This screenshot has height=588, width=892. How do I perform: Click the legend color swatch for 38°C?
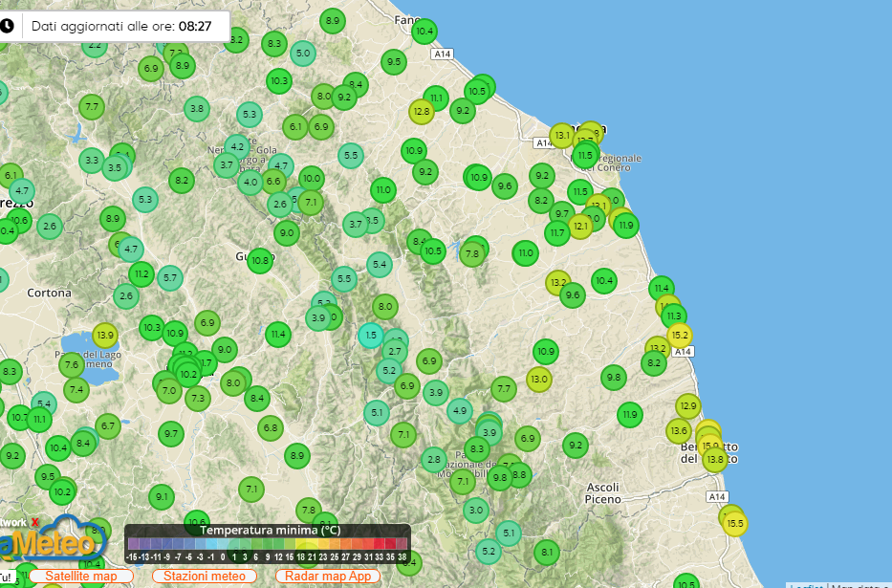pos(402,544)
